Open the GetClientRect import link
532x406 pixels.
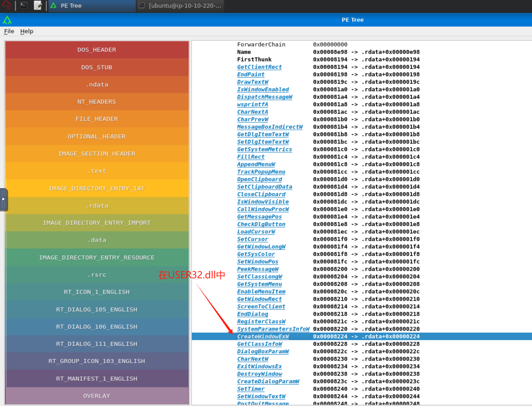(x=259, y=67)
